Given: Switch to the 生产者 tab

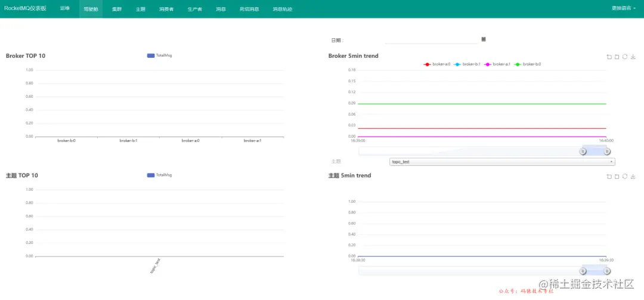Looking at the screenshot, I should 194,8.
